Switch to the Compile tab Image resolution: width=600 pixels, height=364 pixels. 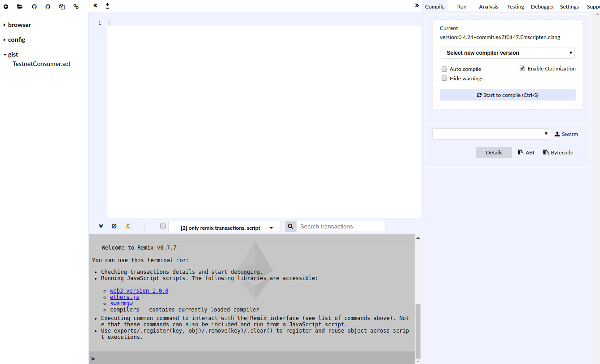(x=435, y=7)
